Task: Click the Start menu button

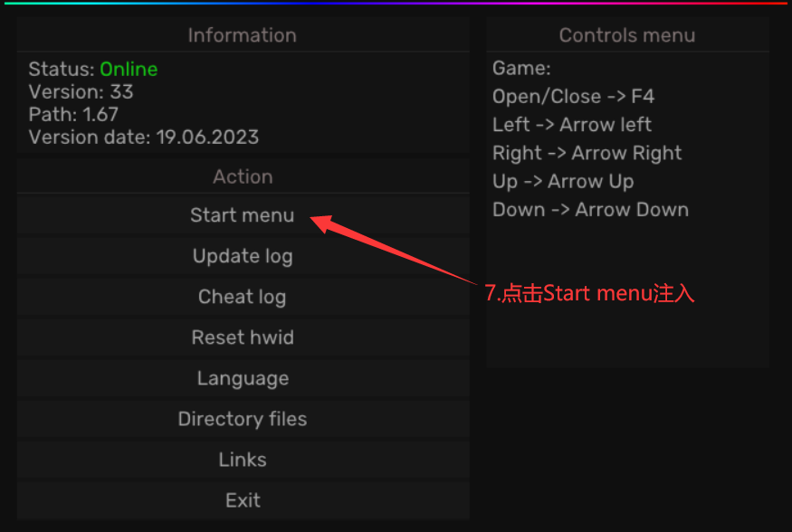Action: pyautogui.click(x=242, y=215)
